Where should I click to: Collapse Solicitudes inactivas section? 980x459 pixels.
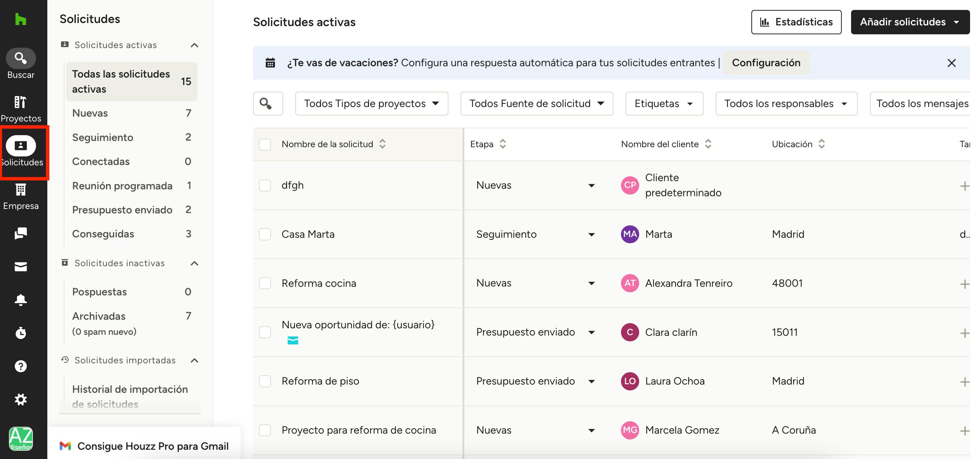click(x=194, y=263)
